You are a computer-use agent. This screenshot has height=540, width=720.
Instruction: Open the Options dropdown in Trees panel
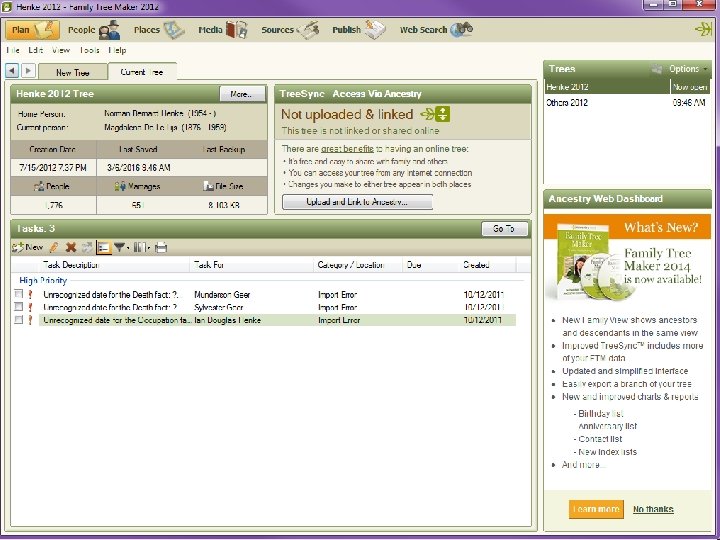(687, 69)
